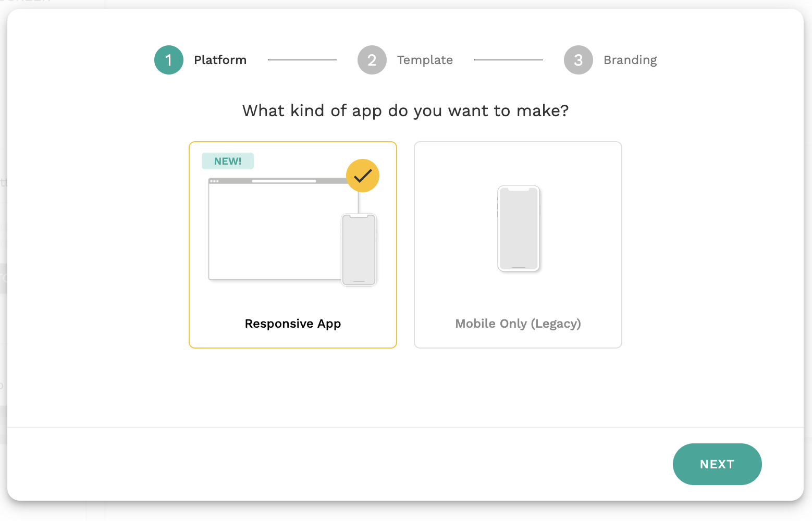Viewport: 812px width, 521px height.
Task: Click the phone icon in Mobile Only card
Action: (x=519, y=228)
